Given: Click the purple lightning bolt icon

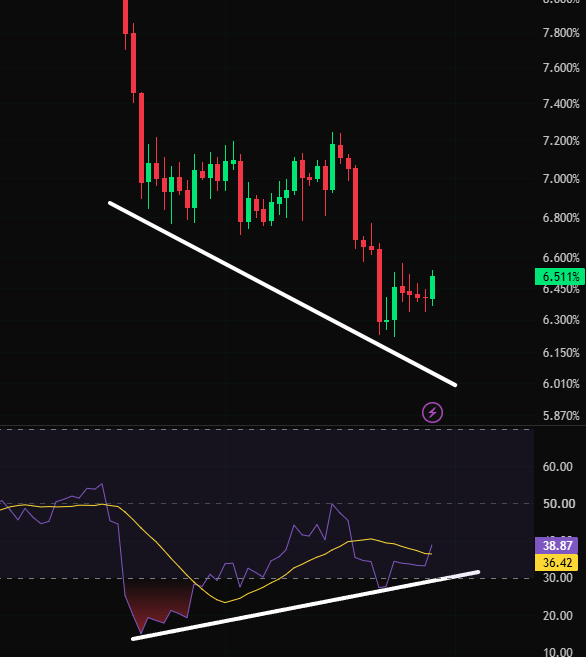Looking at the screenshot, I should pyautogui.click(x=432, y=413).
